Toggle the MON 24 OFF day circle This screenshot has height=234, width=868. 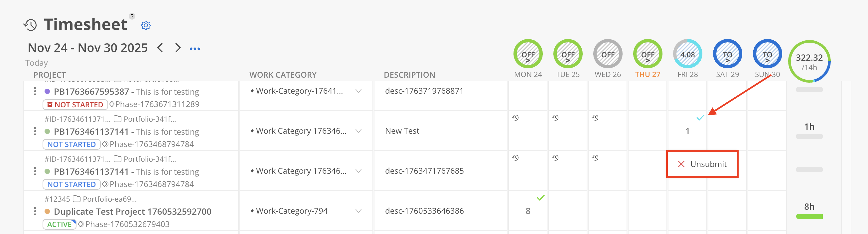528,54
